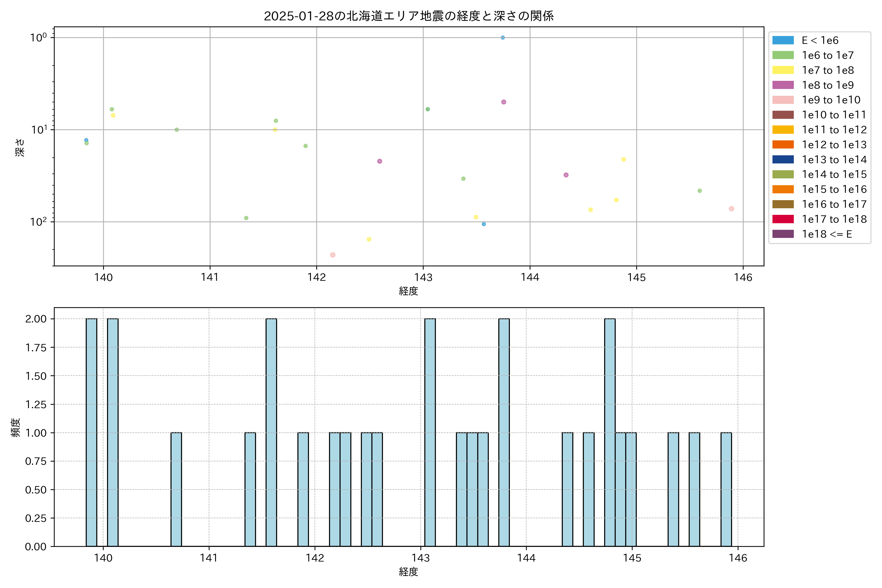Viewport: 882px width, 588px height.
Task: Click the yellow '1e7 to 1e8' legend swatch
Action: [783, 70]
